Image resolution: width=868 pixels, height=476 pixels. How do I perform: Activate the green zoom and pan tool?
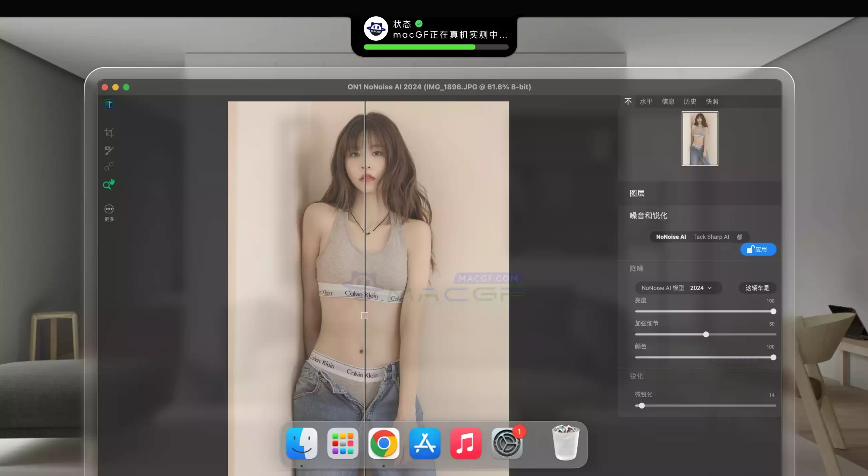tap(109, 184)
